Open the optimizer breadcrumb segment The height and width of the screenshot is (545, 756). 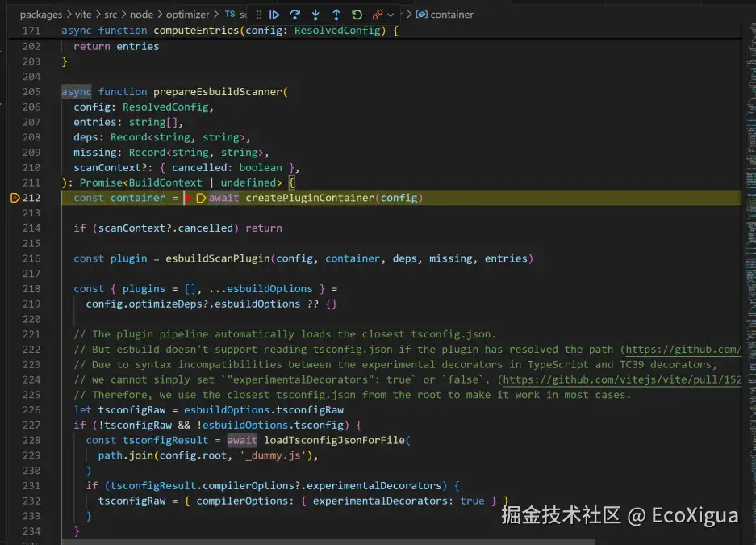[187, 15]
